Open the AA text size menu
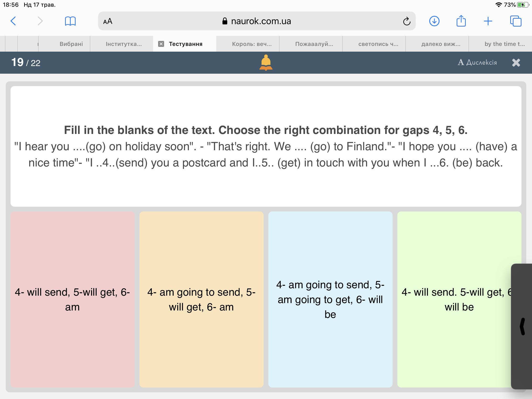The height and width of the screenshot is (399, 532). tap(107, 21)
